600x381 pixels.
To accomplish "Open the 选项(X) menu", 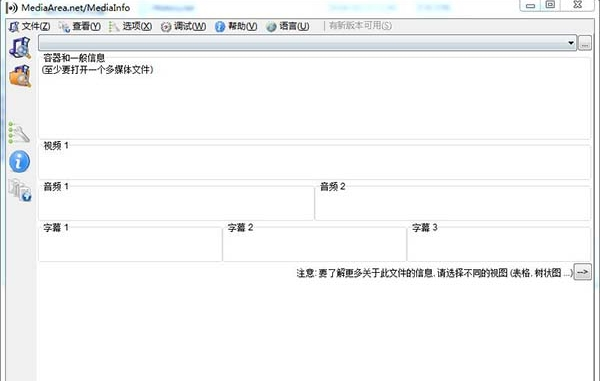I will (130, 26).
